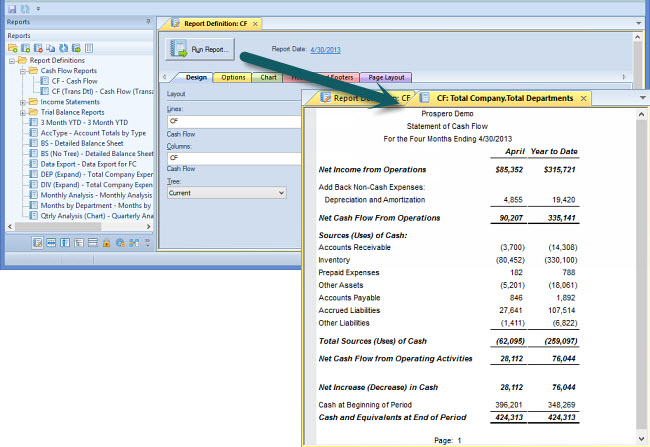This screenshot has width=650, height=447.
Task: Pin the Reports panel using pushpin icon
Action: 148,20
